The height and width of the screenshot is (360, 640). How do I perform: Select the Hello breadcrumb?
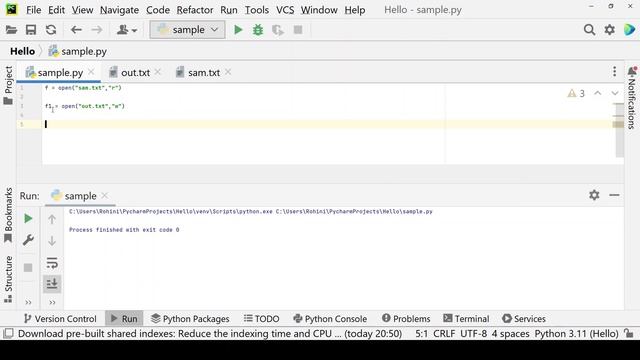pos(22,51)
